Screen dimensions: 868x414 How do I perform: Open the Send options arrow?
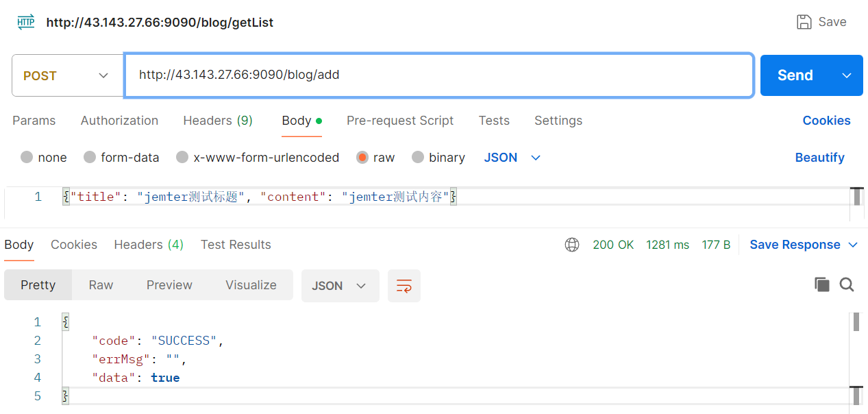(847, 75)
